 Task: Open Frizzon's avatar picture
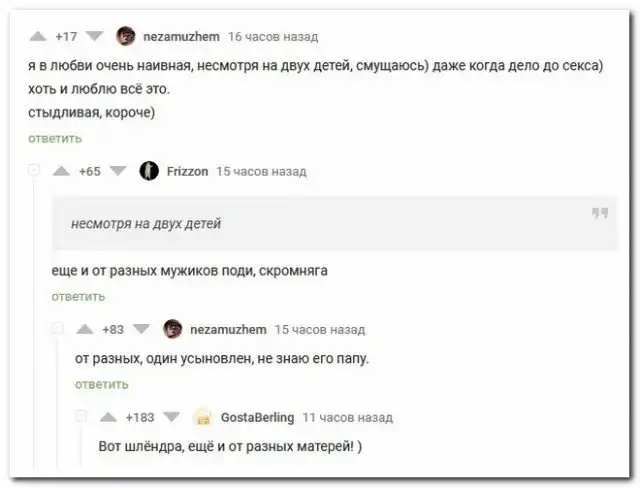(x=149, y=171)
